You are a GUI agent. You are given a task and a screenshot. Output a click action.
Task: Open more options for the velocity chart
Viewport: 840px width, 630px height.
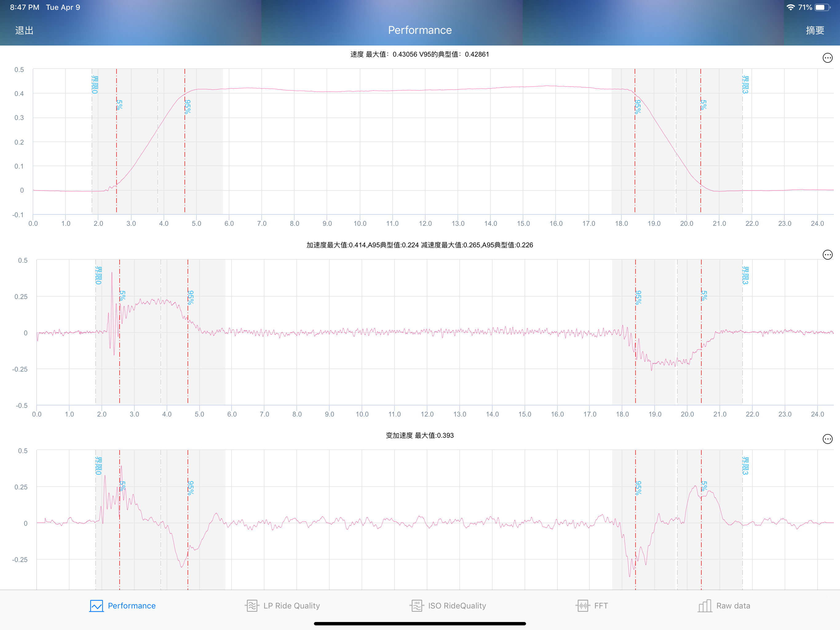coord(827,58)
